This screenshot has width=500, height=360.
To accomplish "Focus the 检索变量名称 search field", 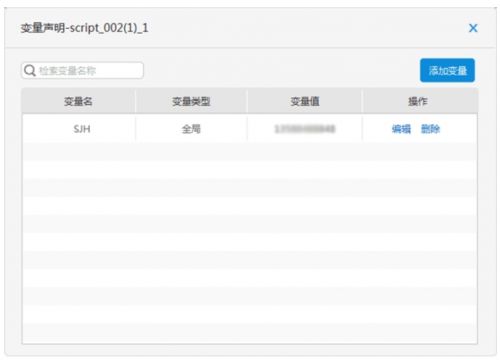I will [x=83, y=71].
